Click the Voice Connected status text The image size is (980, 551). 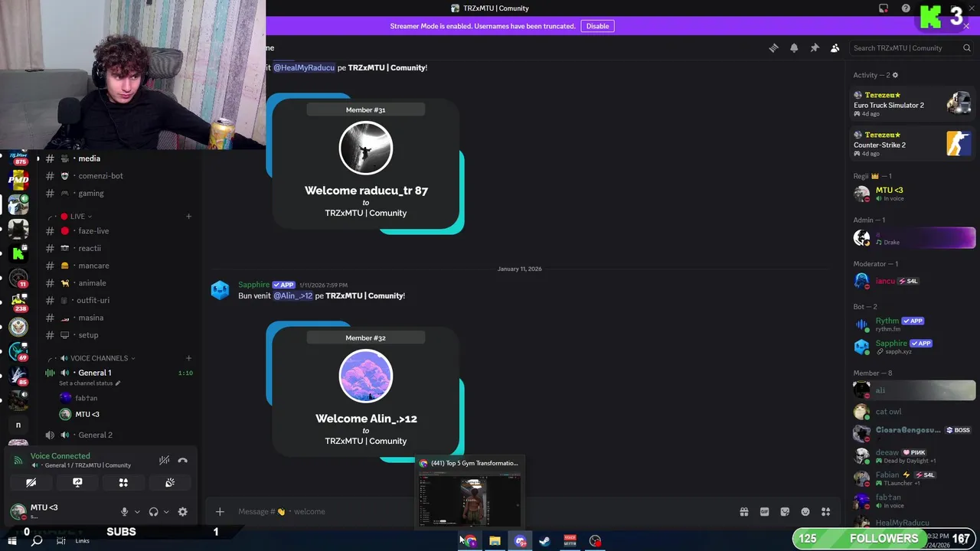pos(60,456)
